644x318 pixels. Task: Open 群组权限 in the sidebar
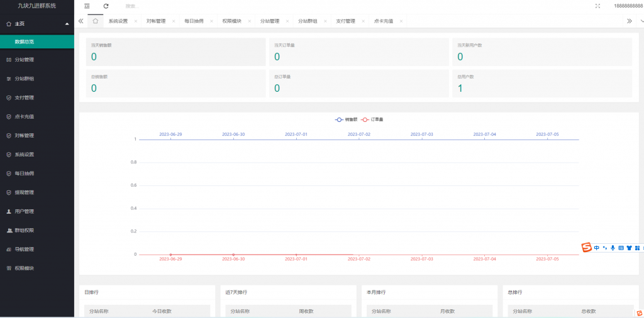tap(37, 231)
